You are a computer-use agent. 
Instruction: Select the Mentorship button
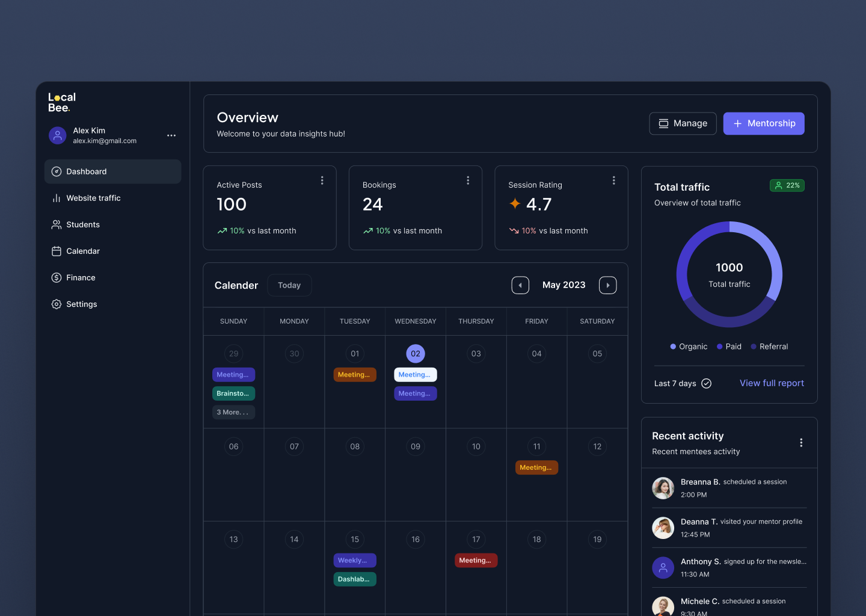click(764, 123)
